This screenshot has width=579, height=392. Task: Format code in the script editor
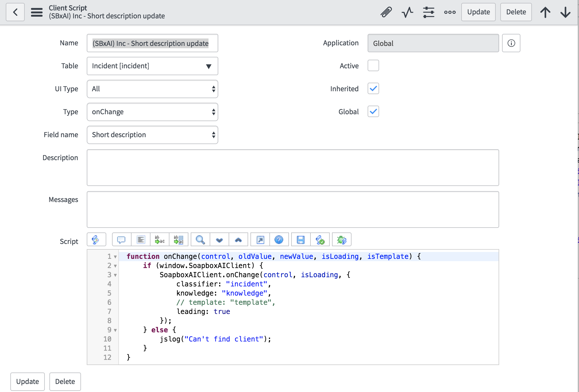(141, 240)
